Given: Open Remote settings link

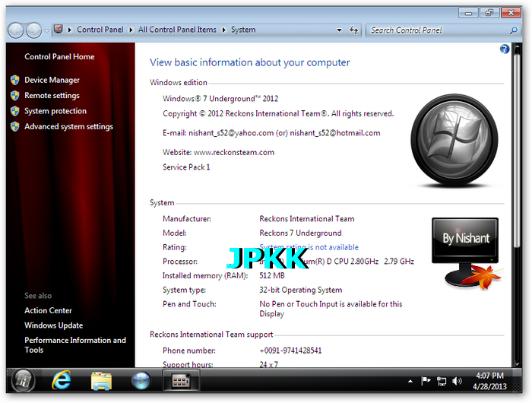Looking at the screenshot, I should (52, 95).
